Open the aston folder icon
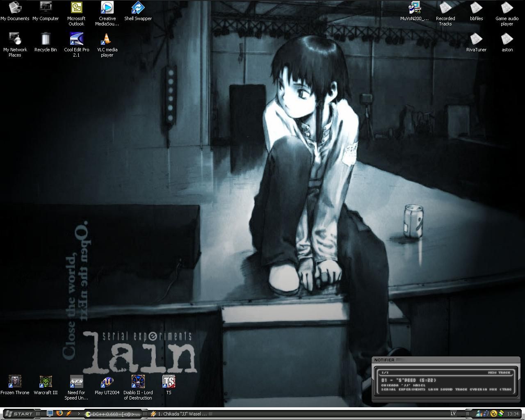Image resolution: width=525 pixels, height=420 pixels. coord(507,42)
